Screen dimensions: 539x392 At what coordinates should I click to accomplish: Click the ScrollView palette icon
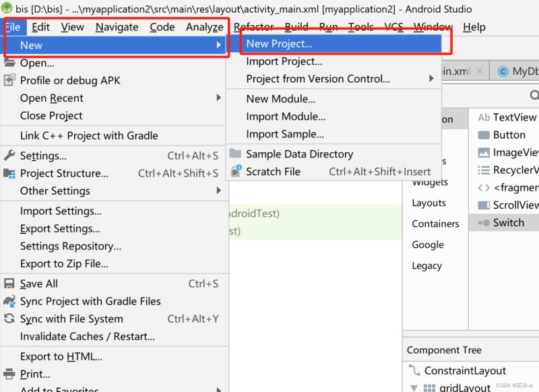pyautogui.click(x=484, y=205)
